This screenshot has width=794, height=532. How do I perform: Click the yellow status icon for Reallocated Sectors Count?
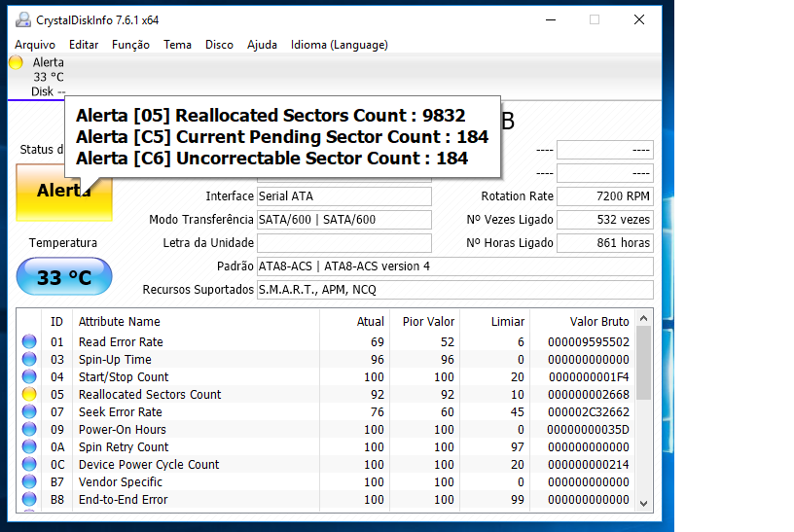pyautogui.click(x=29, y=394)
